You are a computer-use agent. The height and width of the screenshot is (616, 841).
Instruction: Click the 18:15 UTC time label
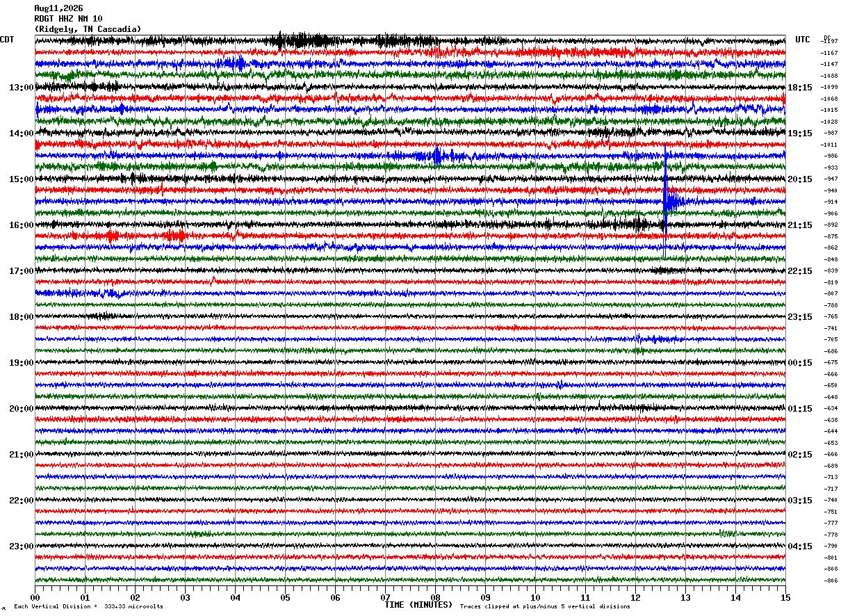coord(800,88)
